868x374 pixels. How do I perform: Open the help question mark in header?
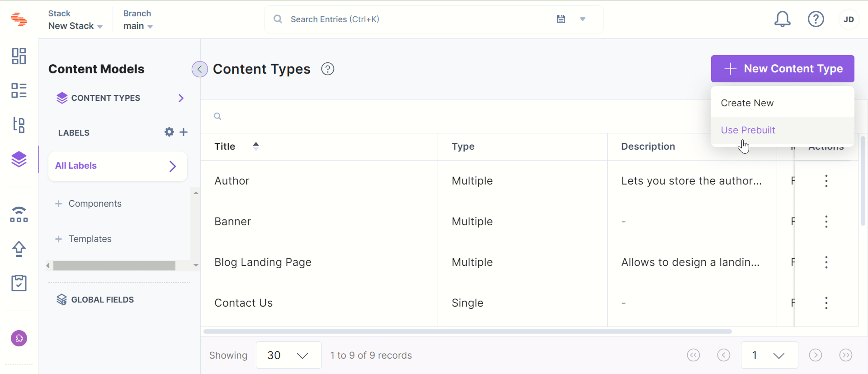816,19
